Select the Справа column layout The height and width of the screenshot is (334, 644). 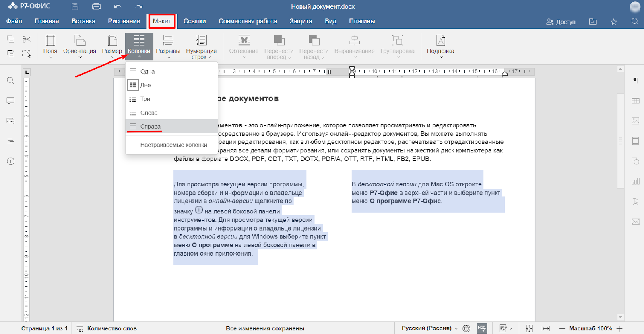coord(172,126)
